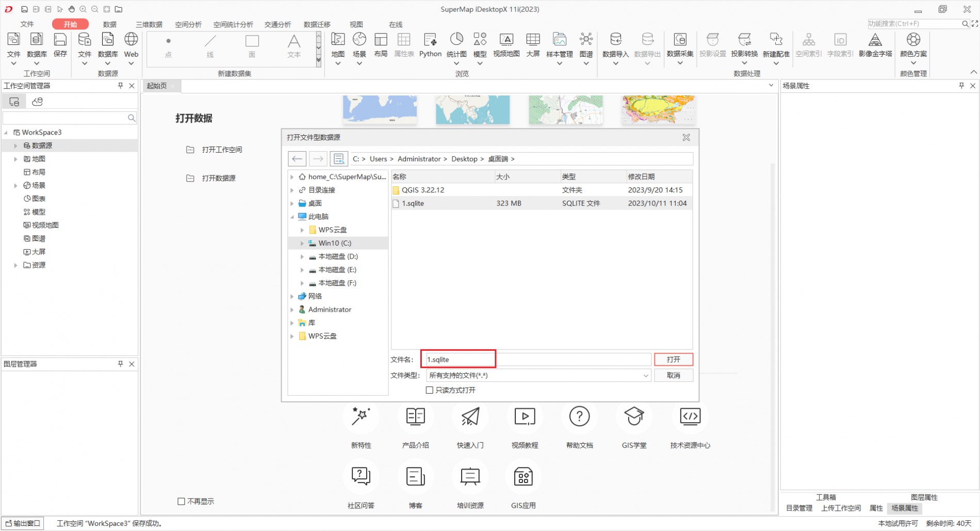
Task: Expand the 数据源 node in workspace tree
Action: 15,146
